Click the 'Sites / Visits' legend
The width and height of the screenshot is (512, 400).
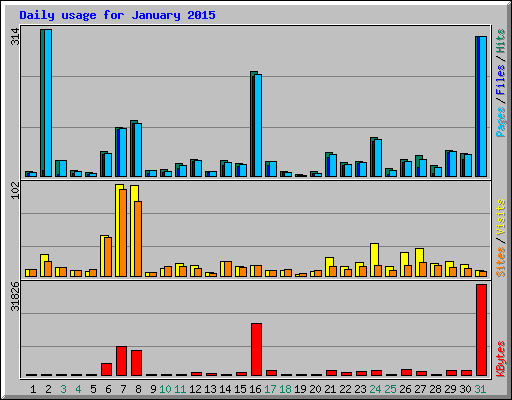click(x=500, y=238)
